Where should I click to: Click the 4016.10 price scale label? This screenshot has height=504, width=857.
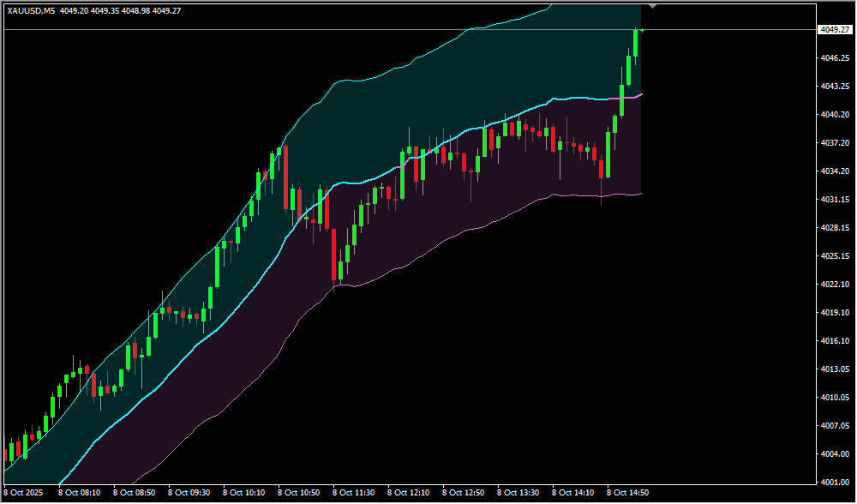point(834,341)
